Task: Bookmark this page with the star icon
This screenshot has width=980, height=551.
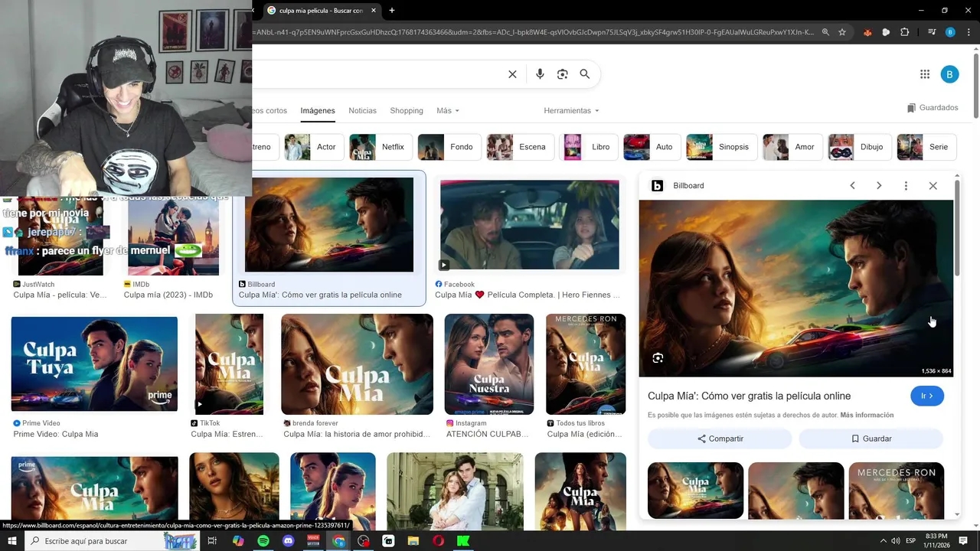Action: point(842,32)
